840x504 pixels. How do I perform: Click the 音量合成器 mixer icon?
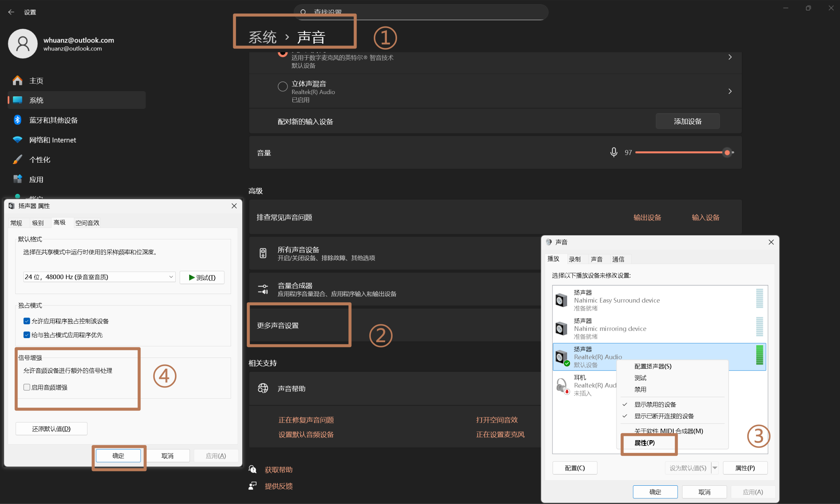pyautogui.click(x=263, y=289)
